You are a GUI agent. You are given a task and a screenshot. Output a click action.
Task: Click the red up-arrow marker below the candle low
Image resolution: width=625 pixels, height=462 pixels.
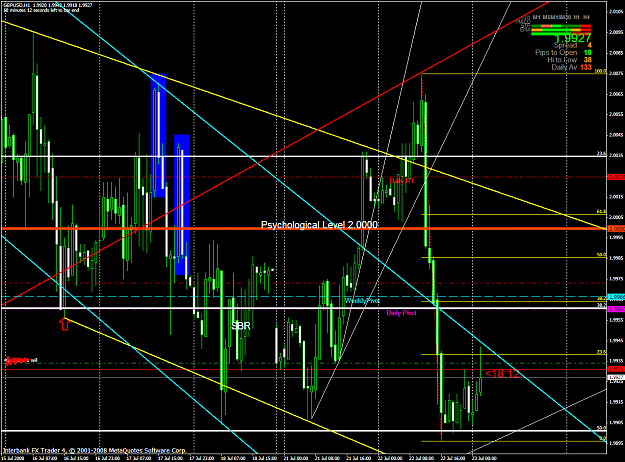(x=64, y=324)
